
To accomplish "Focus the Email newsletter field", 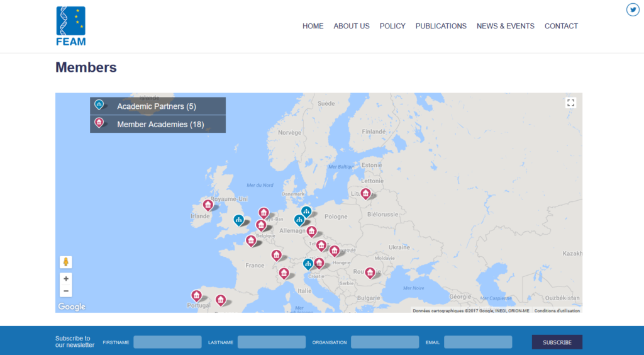I will [x=477, y=342].
